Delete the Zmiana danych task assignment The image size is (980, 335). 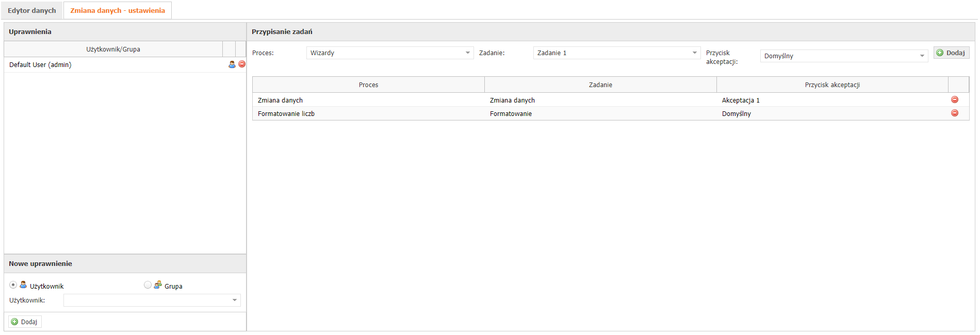pos(955,100)
